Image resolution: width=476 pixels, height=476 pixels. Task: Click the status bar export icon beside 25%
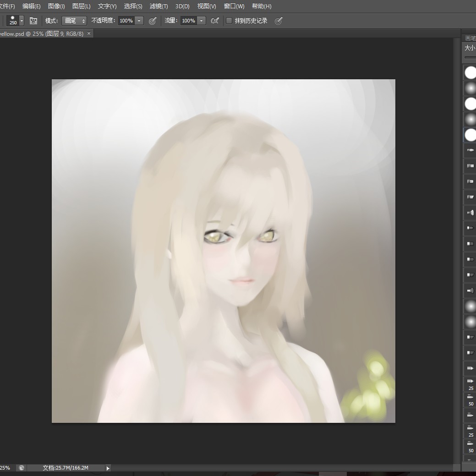(21, 468)
